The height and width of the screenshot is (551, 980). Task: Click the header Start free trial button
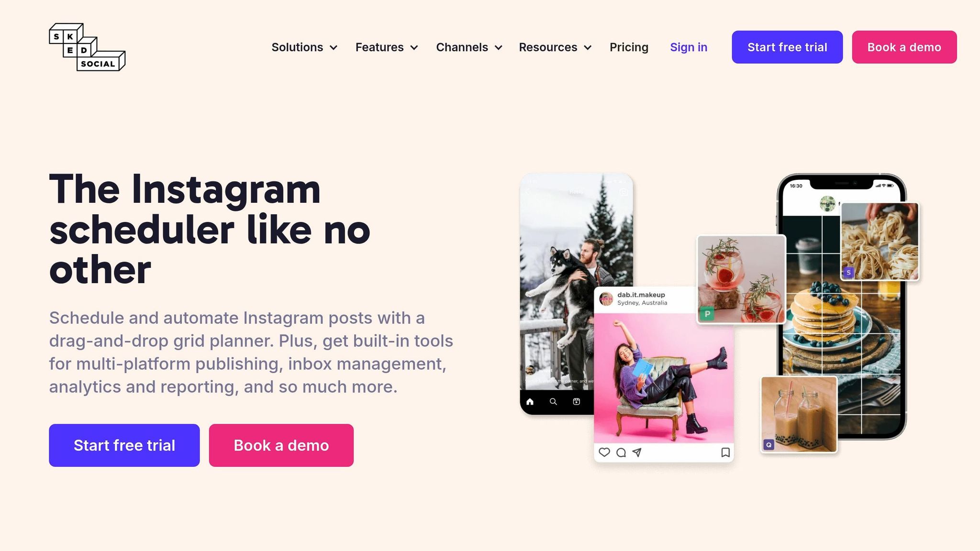[x=787, y=47]
